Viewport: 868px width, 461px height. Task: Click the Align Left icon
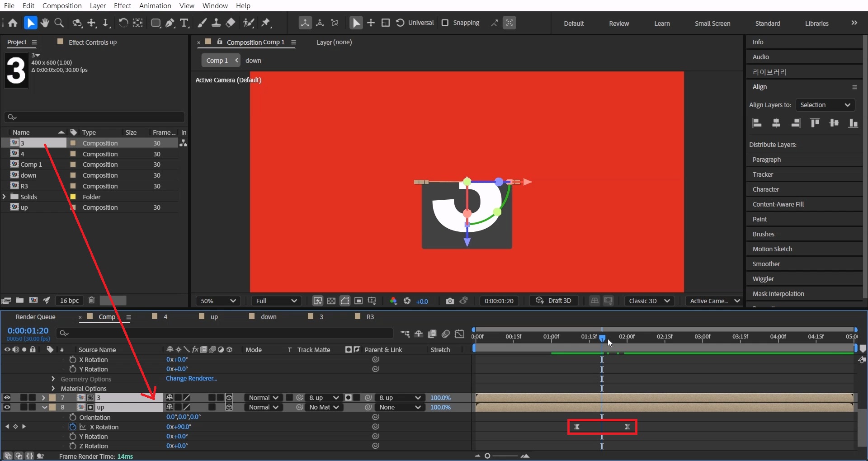[x=757, y=123]
